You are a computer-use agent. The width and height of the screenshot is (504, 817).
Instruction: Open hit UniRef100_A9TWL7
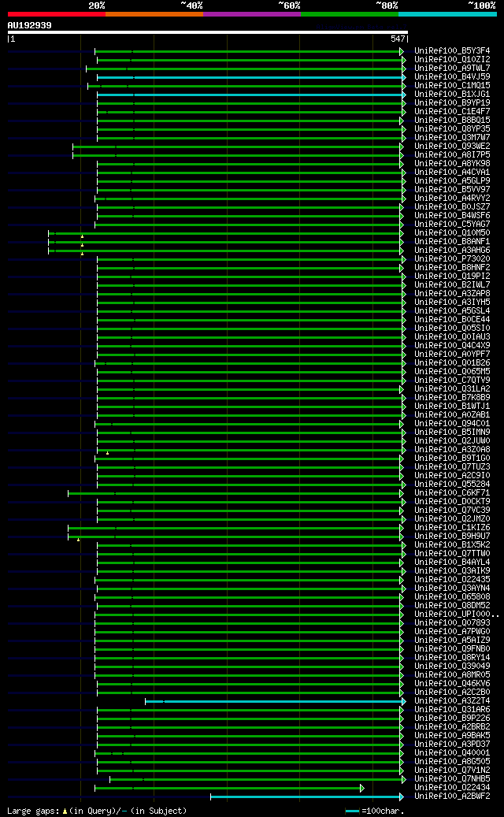click(x=452, y=69)
